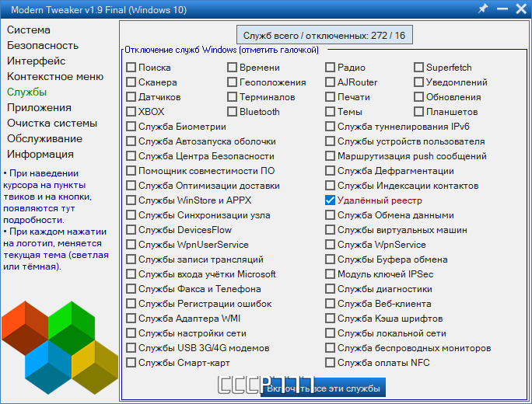Check Службы Индексации контактов

point(330,186)
